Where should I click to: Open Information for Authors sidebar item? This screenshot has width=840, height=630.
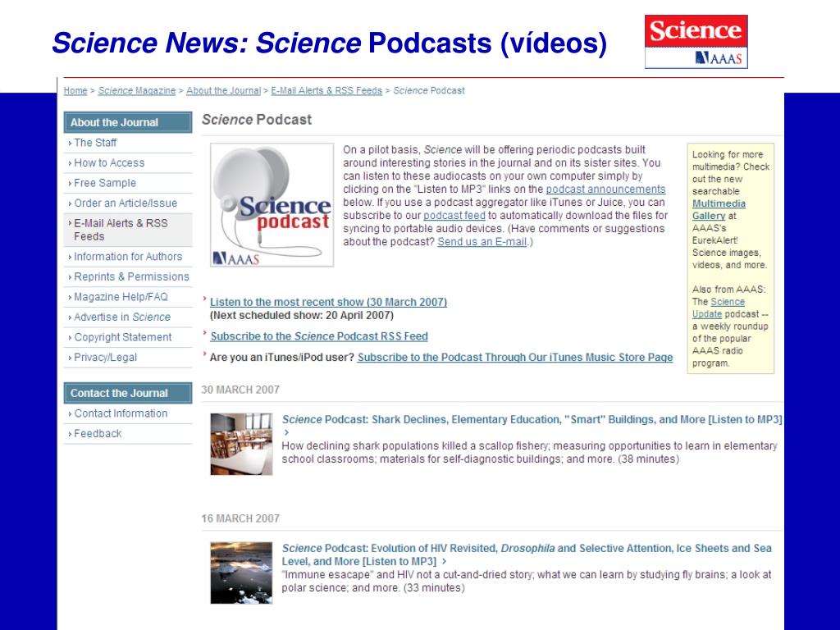point(128,257)
